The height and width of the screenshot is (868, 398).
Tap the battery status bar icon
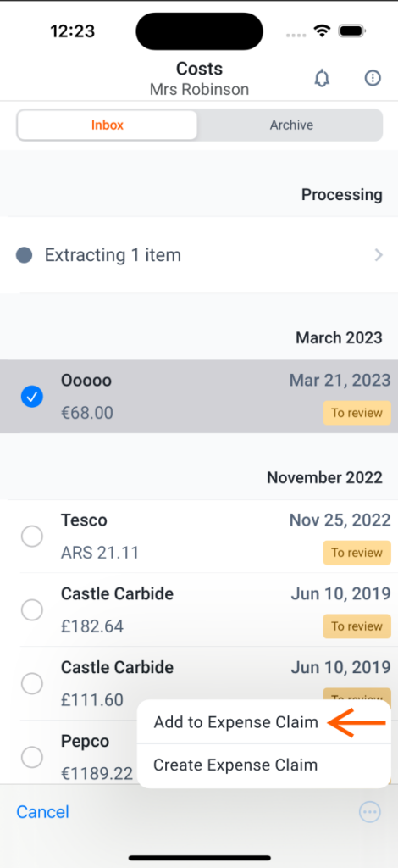[x=351, y=31]
